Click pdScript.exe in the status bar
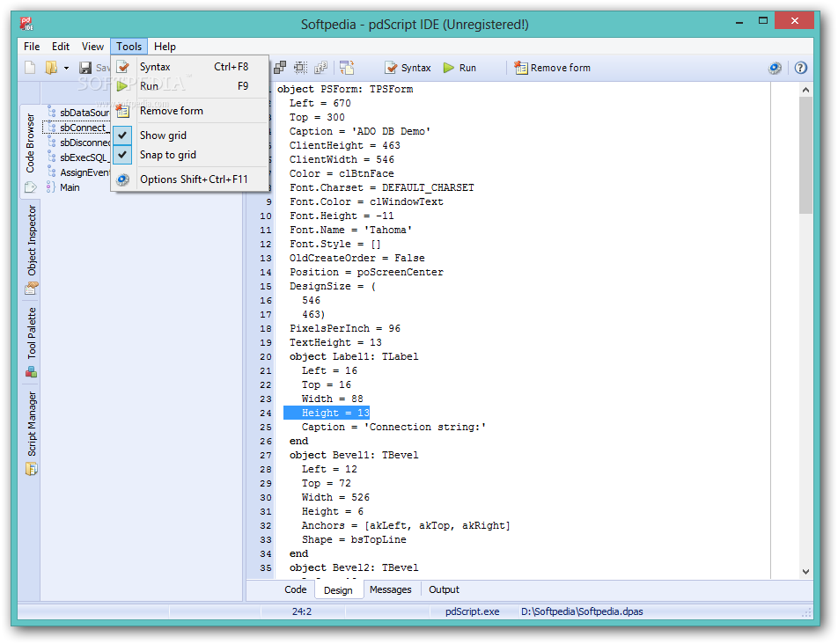 point(473,611)
